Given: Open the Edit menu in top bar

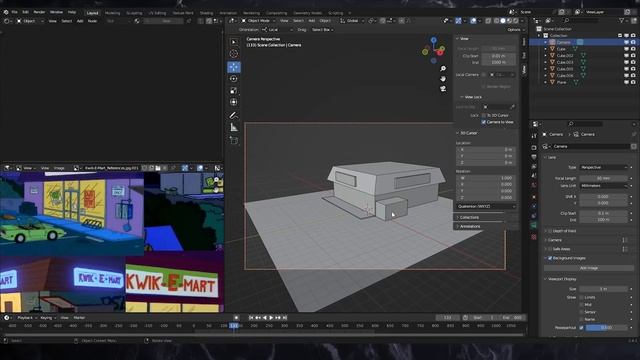Looking at the screenshot, I should click(x=25, y=12).
